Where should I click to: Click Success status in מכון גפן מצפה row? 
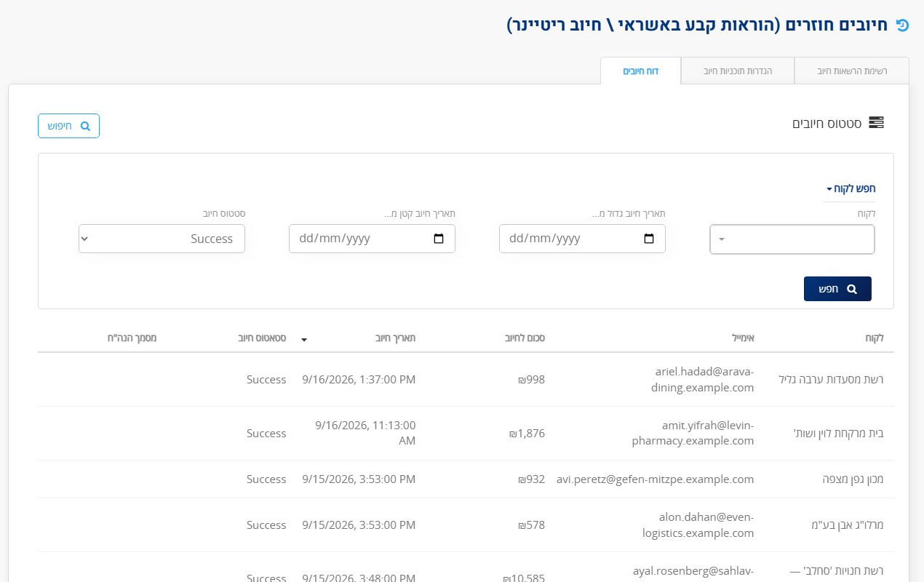(266, 479)
